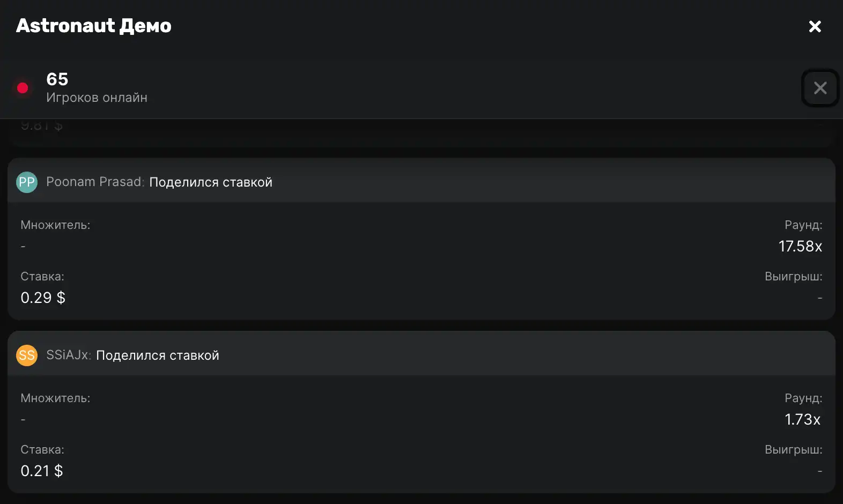Click the 17.58x round multiplier
This screenshot has width=843, height=504.
800,247
